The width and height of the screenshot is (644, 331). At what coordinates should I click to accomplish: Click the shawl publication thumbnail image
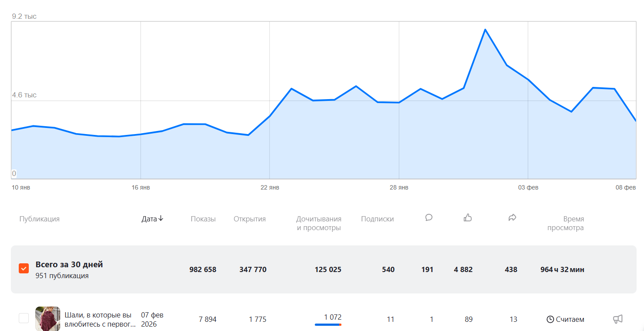48,319
